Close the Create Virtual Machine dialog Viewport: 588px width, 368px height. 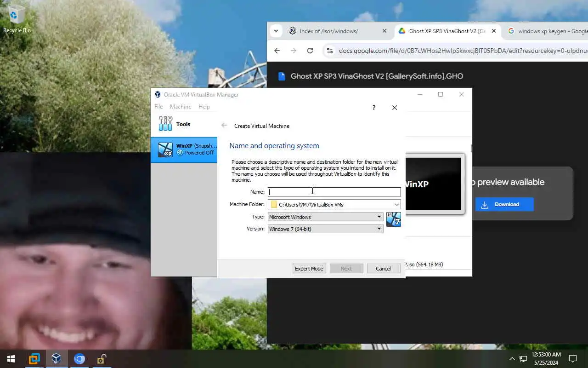(394, 108)
